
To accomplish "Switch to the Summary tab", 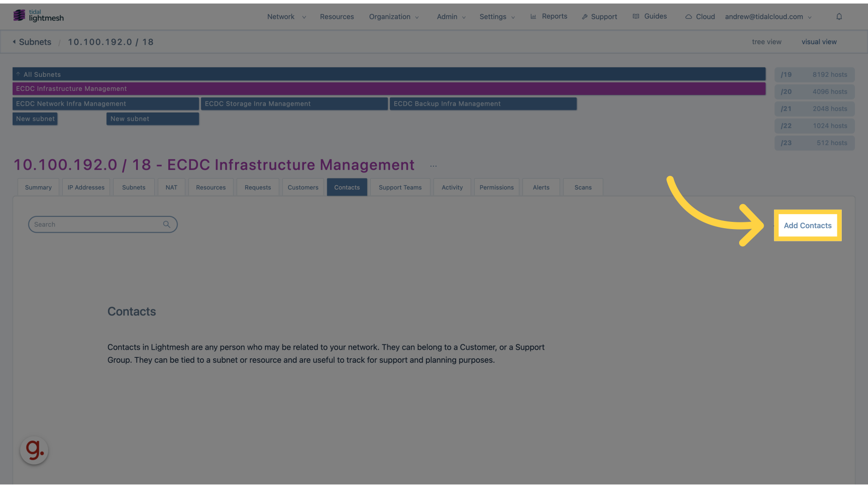I will [38, 188].
